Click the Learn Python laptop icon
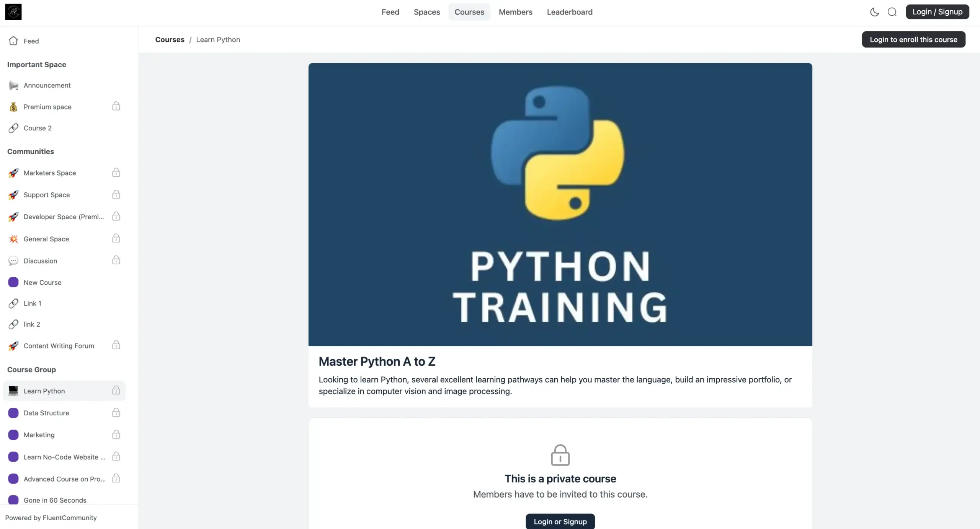Image resolution: width=980 pixels, height=529 pixels. click(x=13, y=391)
